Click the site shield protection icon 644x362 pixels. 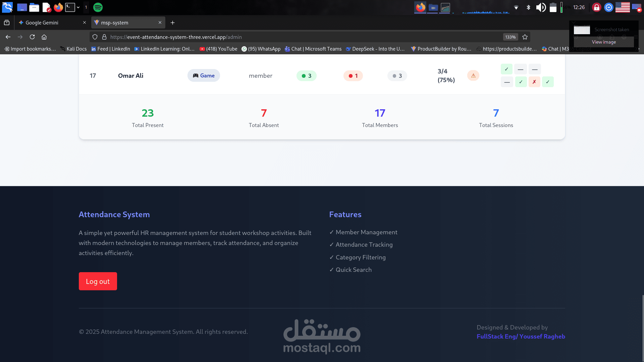95,37
